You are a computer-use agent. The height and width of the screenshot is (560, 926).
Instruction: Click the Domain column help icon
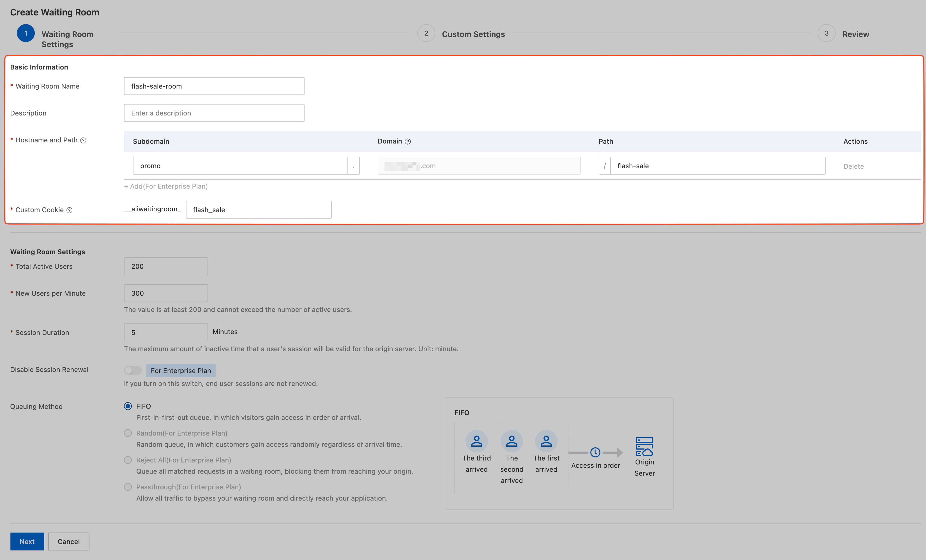pos(408,142)
